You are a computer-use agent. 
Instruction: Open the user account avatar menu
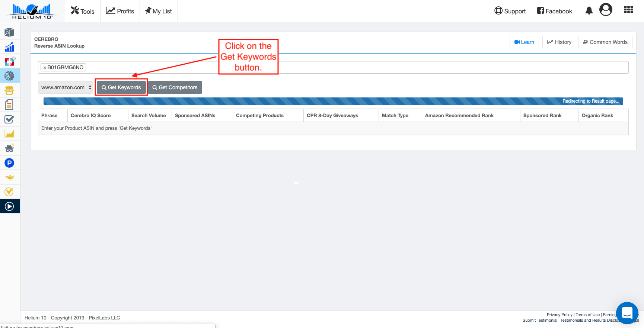point(606,10)
